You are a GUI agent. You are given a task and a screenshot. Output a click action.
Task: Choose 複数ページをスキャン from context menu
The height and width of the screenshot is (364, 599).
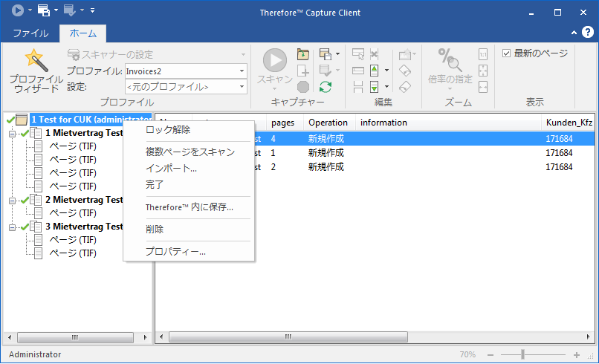(x=189, y=152)
